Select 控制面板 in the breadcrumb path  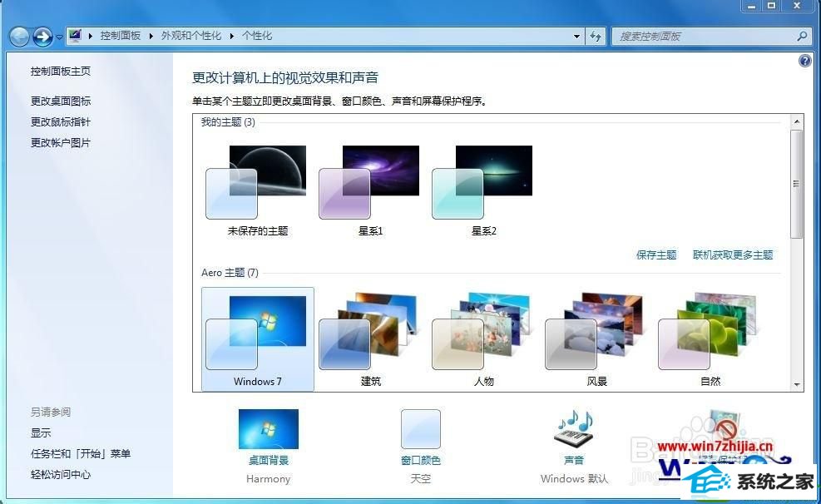tap(121, 36)
